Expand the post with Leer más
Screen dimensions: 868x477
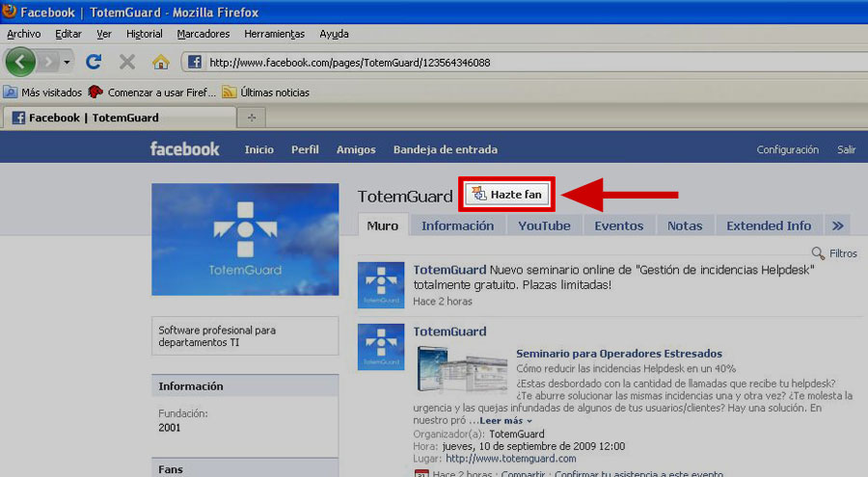(504, 421)
